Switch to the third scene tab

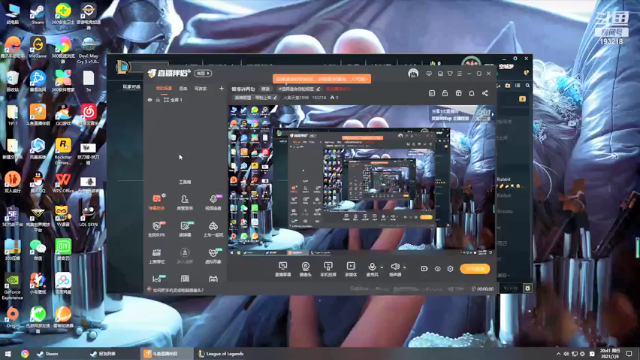[200, 89]
